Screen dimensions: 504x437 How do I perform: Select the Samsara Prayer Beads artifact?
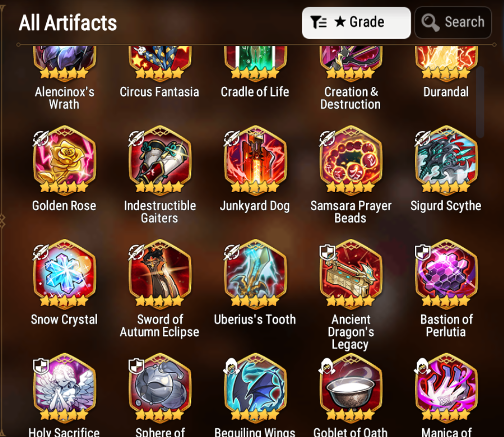pos(350,160)
